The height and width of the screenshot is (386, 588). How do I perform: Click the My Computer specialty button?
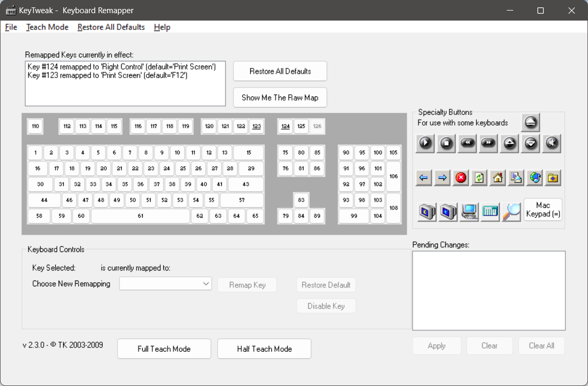tap(469, 211)
